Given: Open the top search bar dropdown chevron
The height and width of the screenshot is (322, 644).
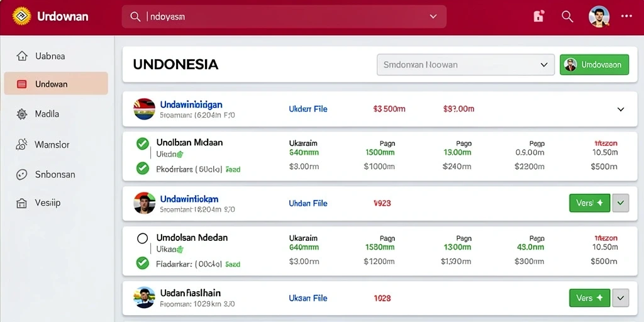Looking at the screenshot, I should click(x=433, y=16).
